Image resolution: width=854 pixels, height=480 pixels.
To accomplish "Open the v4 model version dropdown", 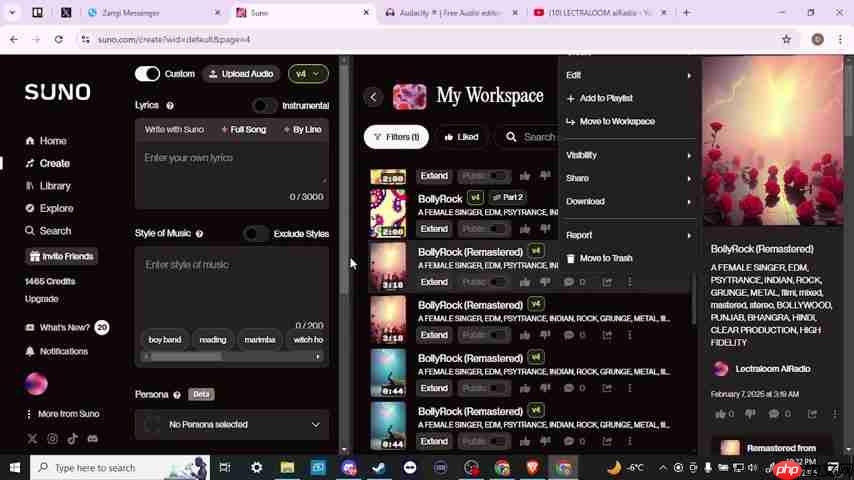I will pyautogui.click(x=308, y=74).
